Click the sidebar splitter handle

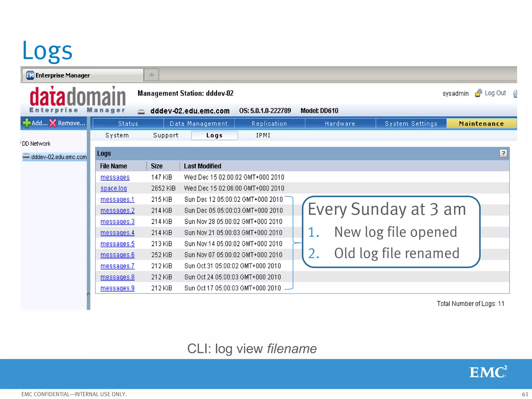tap(88, 295)
